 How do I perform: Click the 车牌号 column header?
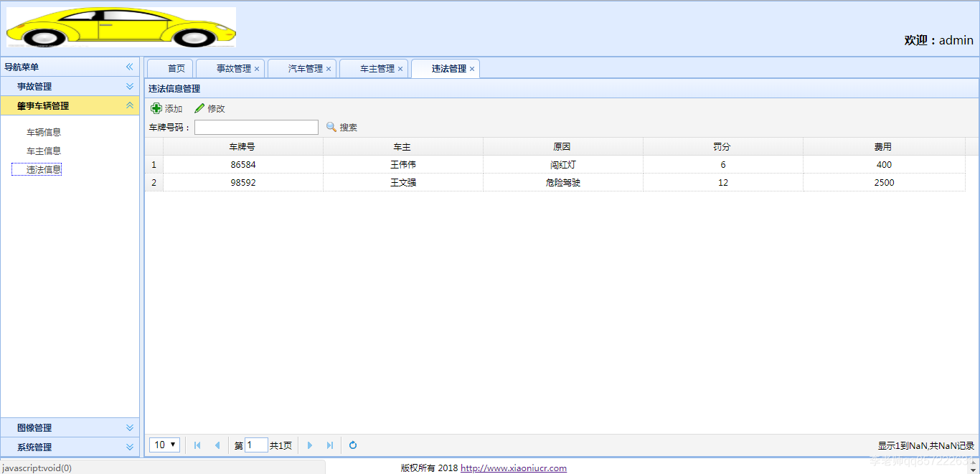(x=242, y=146)
